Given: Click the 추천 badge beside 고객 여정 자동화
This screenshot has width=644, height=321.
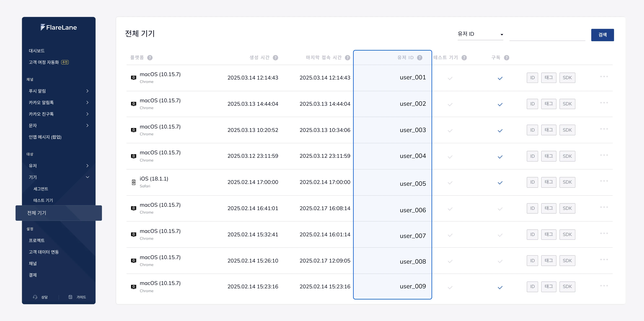Looking at the screenshot, I should pyautogui.click(x=65, y=62).
